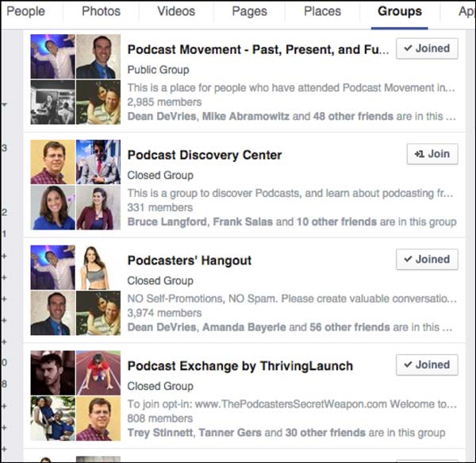This screenshot has height=463, width=476.
Task: Click Podcast Exchange family group photo thumbnail
Action: [x=52, y=419]
